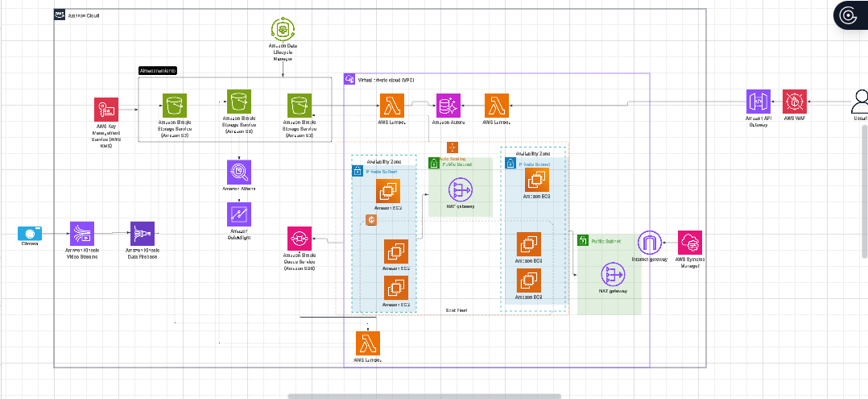Viewport: 868px width, 399px height.
Task: Click the 'Spot Fleet' label text
Action: coord(455,310)
